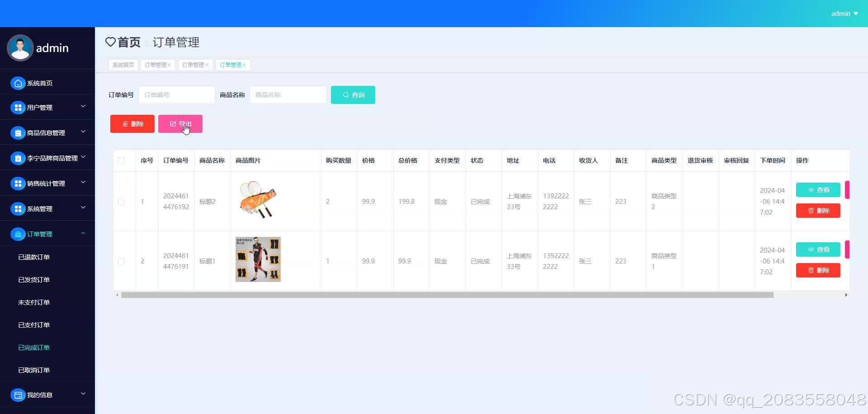
Task: Click the badminton racket product image
Action: click(258, 200)
